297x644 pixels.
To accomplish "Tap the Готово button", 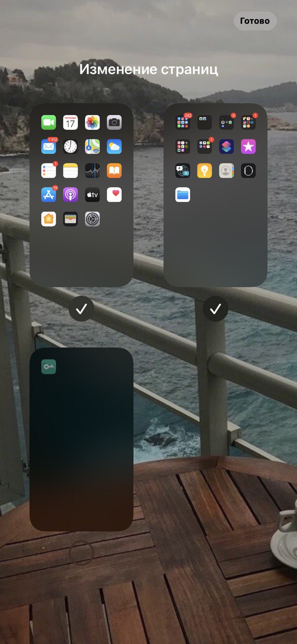I will [255, 21].
